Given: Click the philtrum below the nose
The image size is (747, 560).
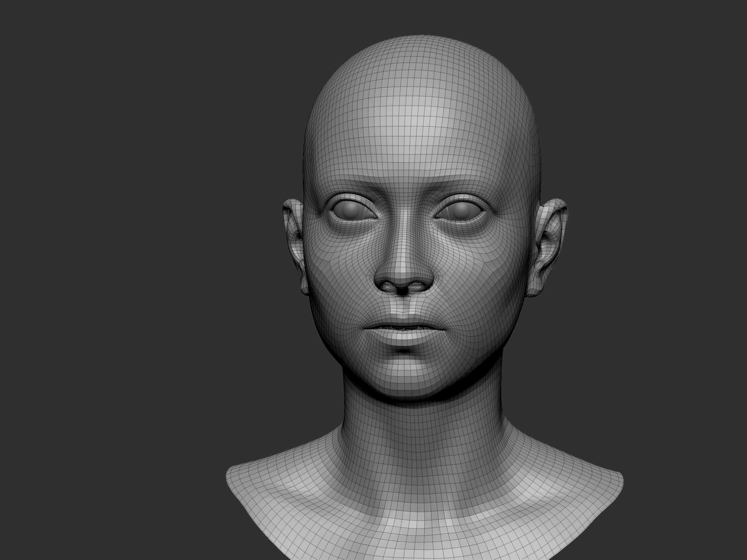Looking at the screenshot, I should coord(403,305).
